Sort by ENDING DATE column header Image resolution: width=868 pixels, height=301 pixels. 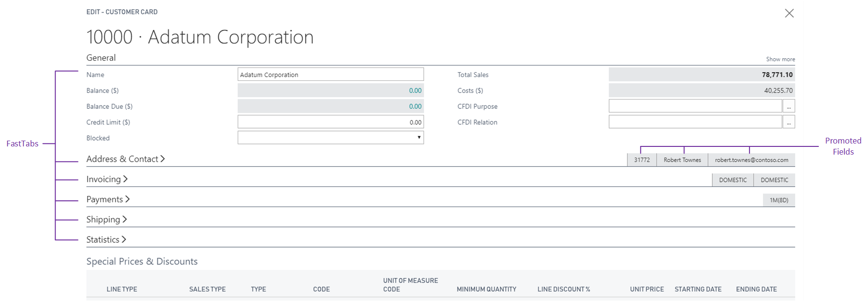756,289
